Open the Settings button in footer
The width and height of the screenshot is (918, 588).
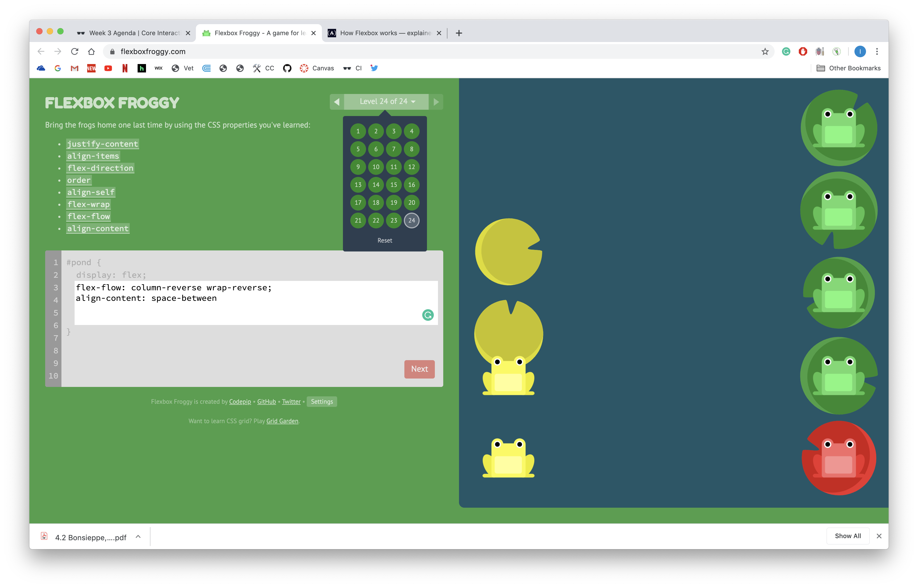[x=321, y=402]
